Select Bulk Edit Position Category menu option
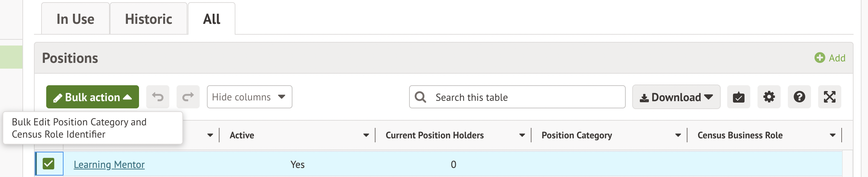Viewport: 868px width, 177px height. pyautogui.click(x=79, y=128)
